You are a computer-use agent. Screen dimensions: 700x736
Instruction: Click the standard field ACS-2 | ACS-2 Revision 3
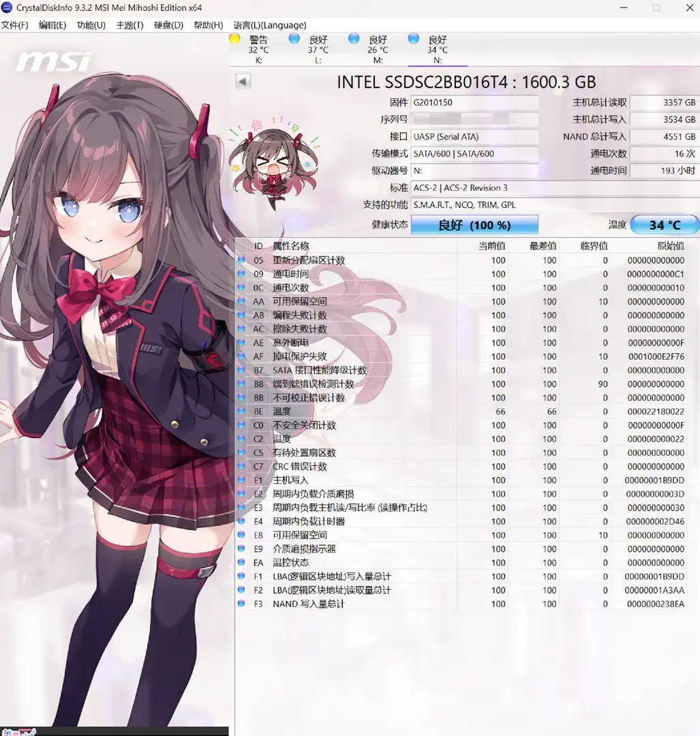555,188
